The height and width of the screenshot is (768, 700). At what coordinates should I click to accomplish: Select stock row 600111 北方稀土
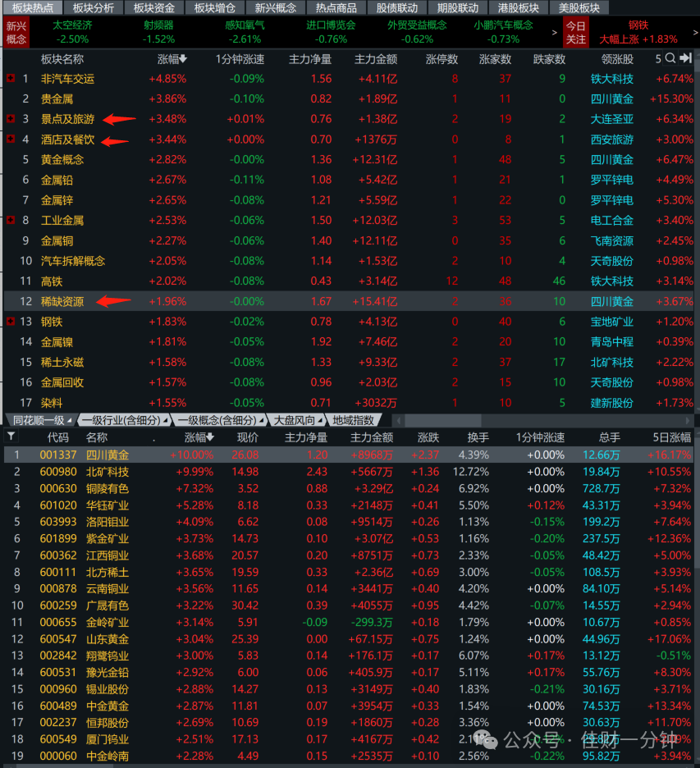click(348, 572)
